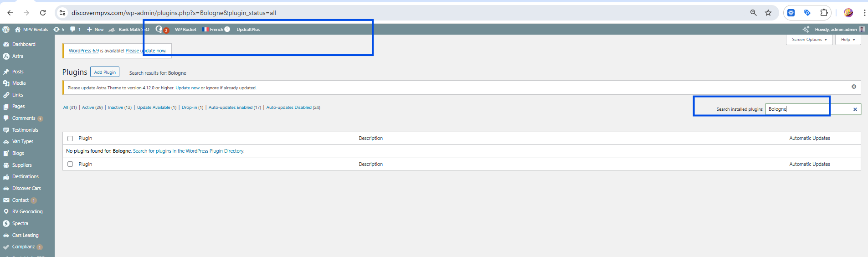Filter plugins by Auto-updates Enabled (17)
Viewport: 868px width, 257px height.
[x=235, y=108]
